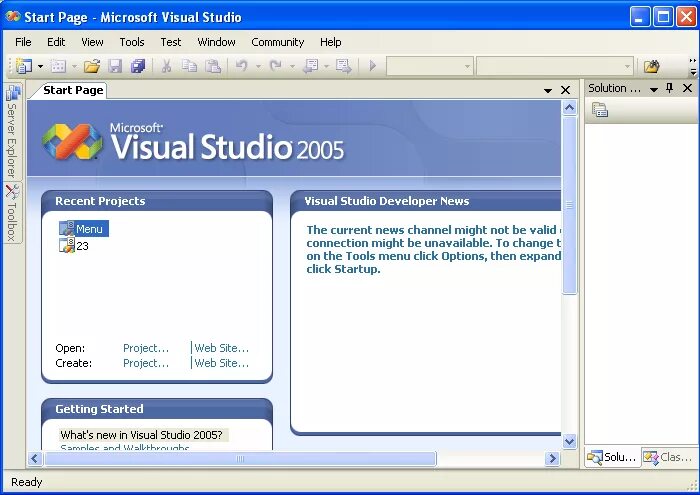The width and height of the screenshot is (700, 495).
Task: Toggle the Solution Explorer auto-hide pin
Action: click(x=669, y=88)
